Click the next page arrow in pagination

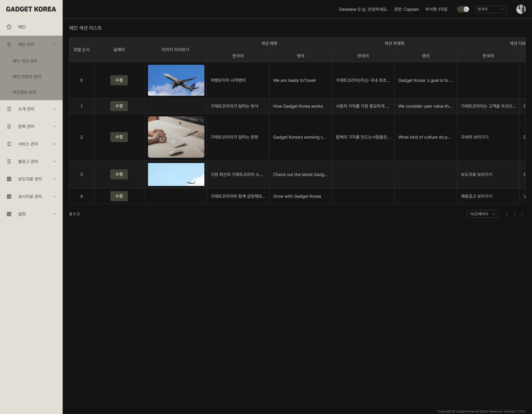[x=522, y=214]
